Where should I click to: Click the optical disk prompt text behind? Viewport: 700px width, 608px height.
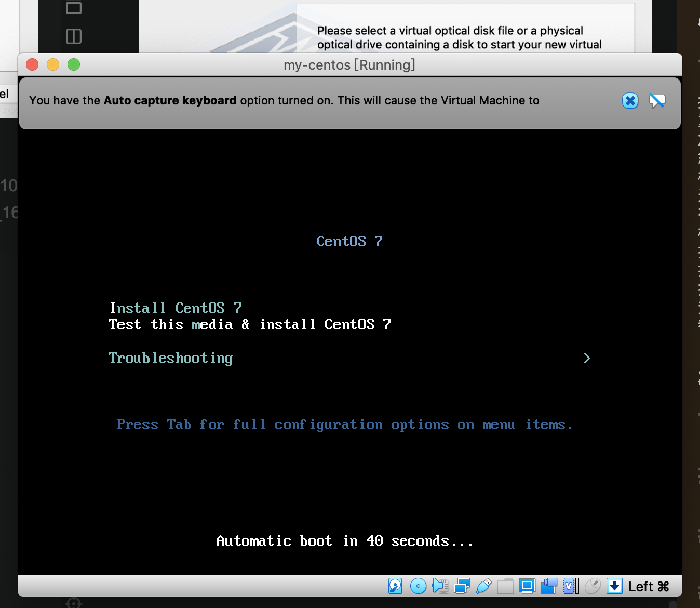click(460, 37)
